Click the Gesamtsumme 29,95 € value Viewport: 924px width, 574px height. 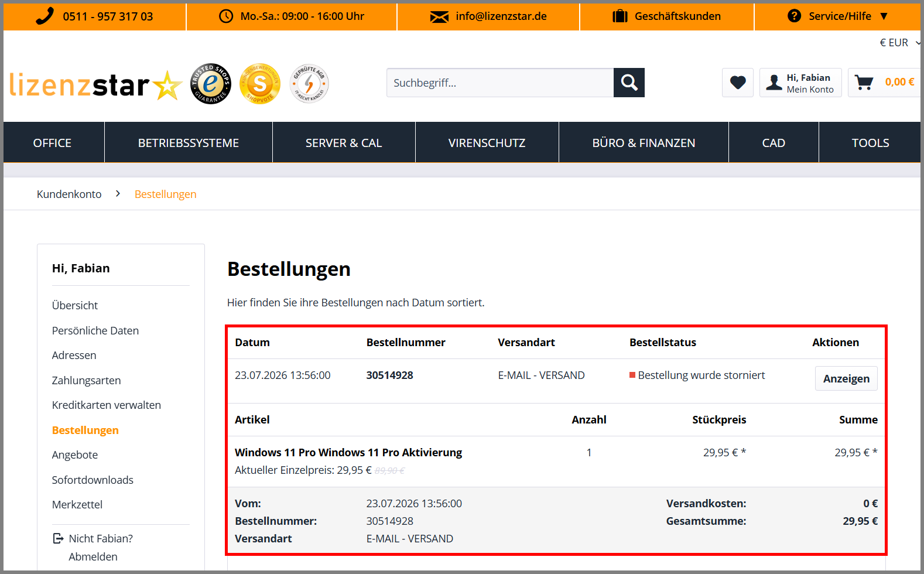click(860, 521)
